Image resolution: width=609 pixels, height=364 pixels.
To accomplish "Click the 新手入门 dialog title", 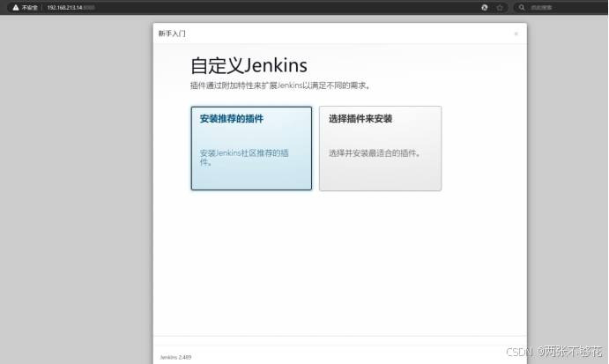I will (x=172, y=33).
